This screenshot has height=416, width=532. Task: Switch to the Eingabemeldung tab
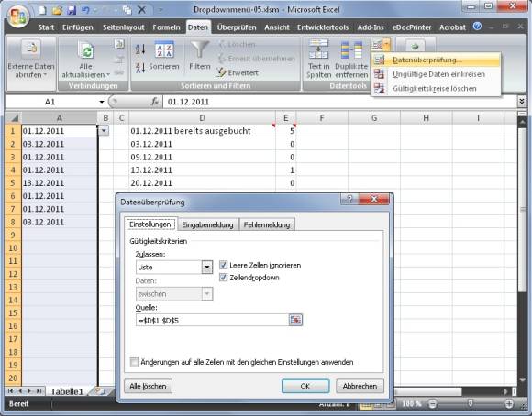pyautogui.click(x=207, y=224)
